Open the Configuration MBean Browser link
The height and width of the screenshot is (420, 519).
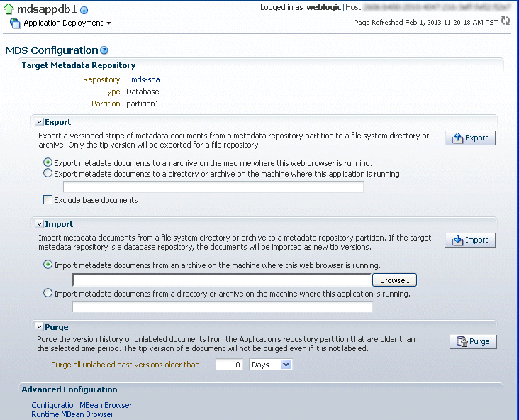point(82,405)
